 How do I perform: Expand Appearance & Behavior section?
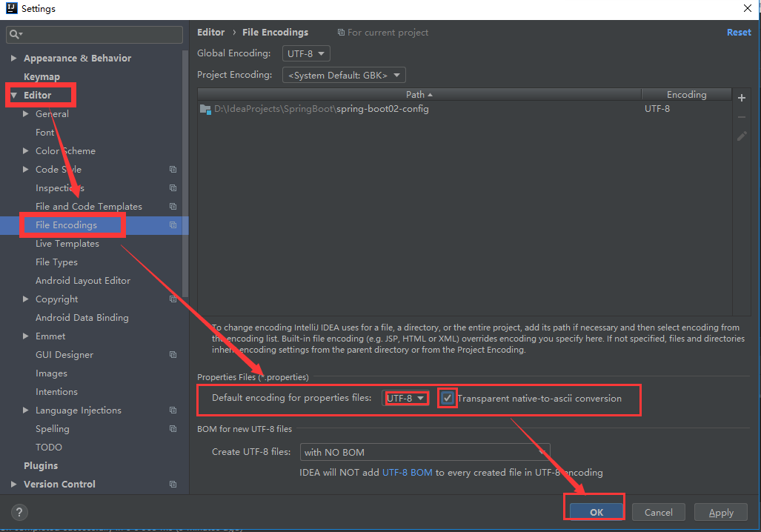(13, 59)
